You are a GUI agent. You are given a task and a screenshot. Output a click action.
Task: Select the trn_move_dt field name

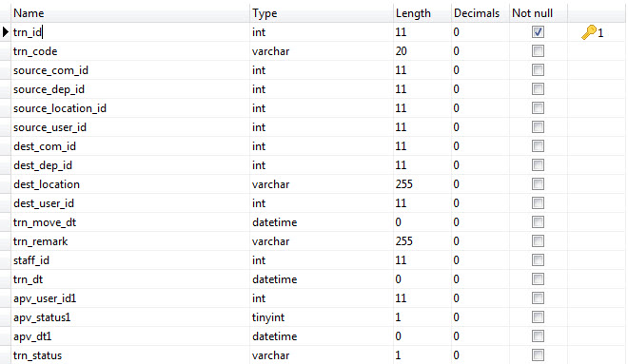click(x=130, y=222)
